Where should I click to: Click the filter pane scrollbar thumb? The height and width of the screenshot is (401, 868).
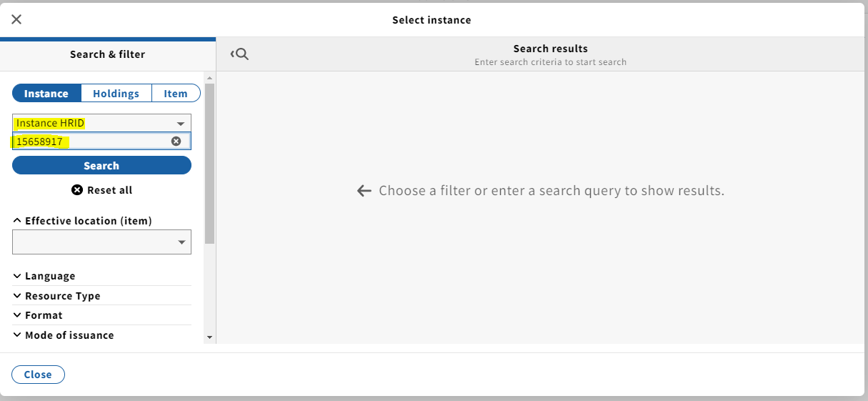point(209,164)
